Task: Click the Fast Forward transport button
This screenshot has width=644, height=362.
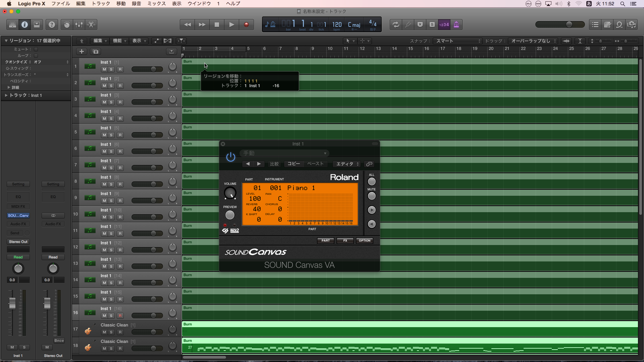Action: (x=202, y=24)
